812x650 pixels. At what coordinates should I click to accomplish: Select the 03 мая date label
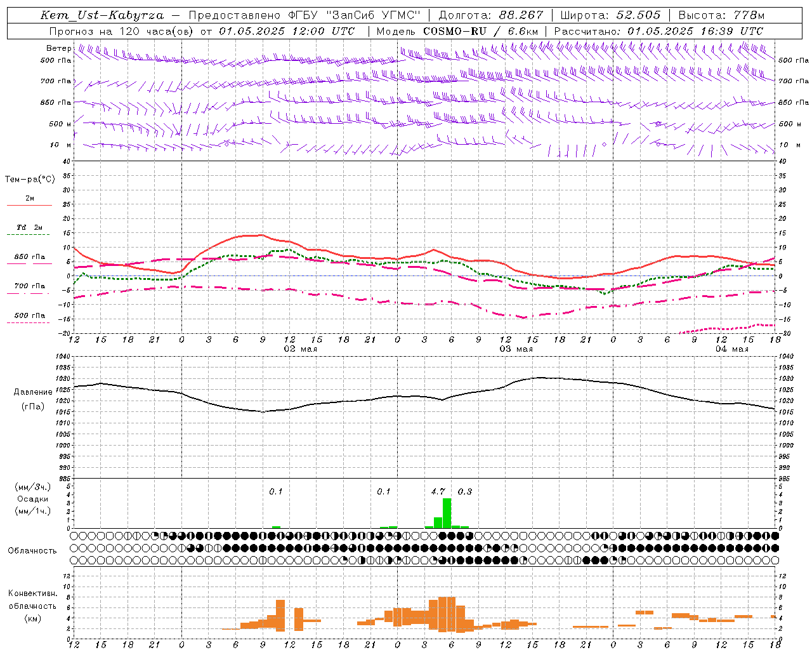pyautogui.click(x=516, y=349)
